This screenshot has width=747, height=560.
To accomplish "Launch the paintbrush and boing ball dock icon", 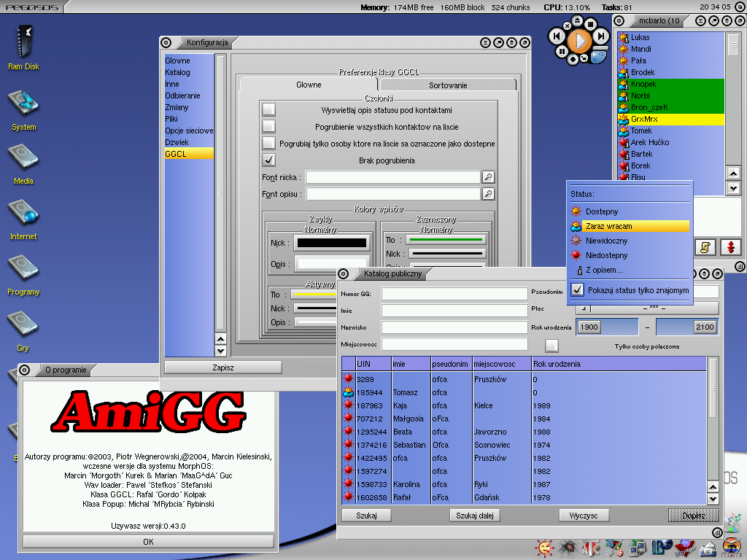I will coord(614,548).
